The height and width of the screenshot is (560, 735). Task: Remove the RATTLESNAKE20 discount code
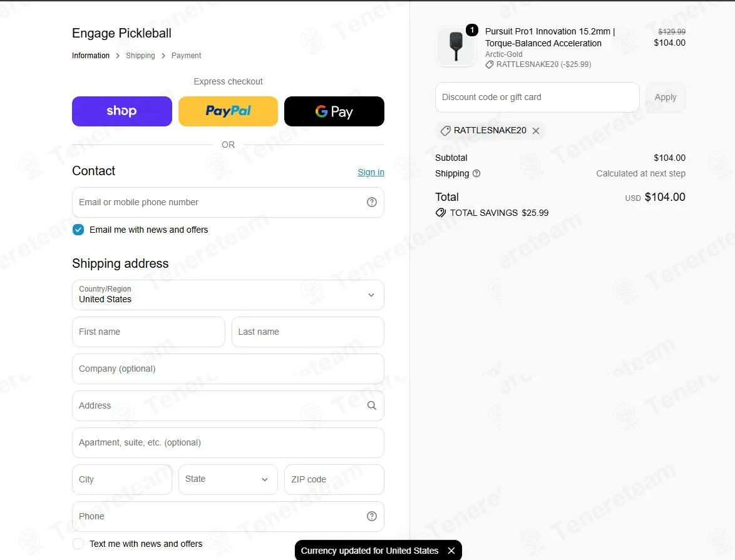click(x=536, y=131)
